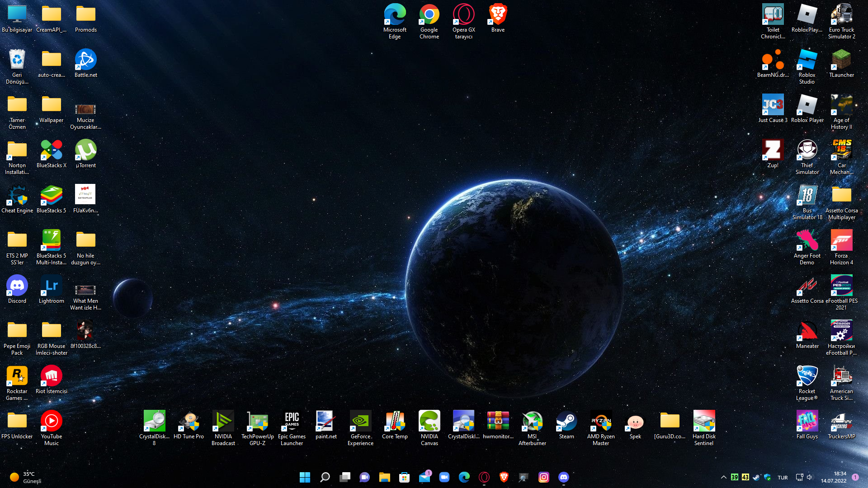Open File Explorer from taskbar

pos(385,477)
